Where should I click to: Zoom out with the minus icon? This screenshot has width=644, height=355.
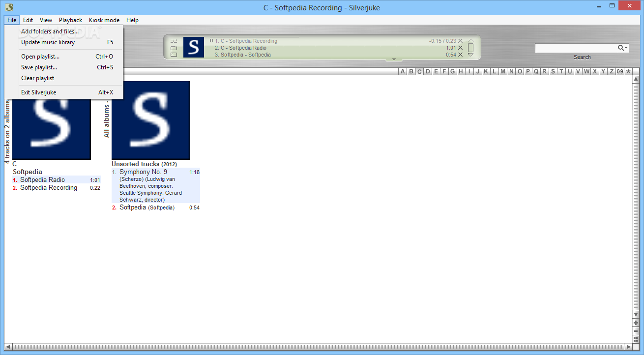(x=636, y=331)
